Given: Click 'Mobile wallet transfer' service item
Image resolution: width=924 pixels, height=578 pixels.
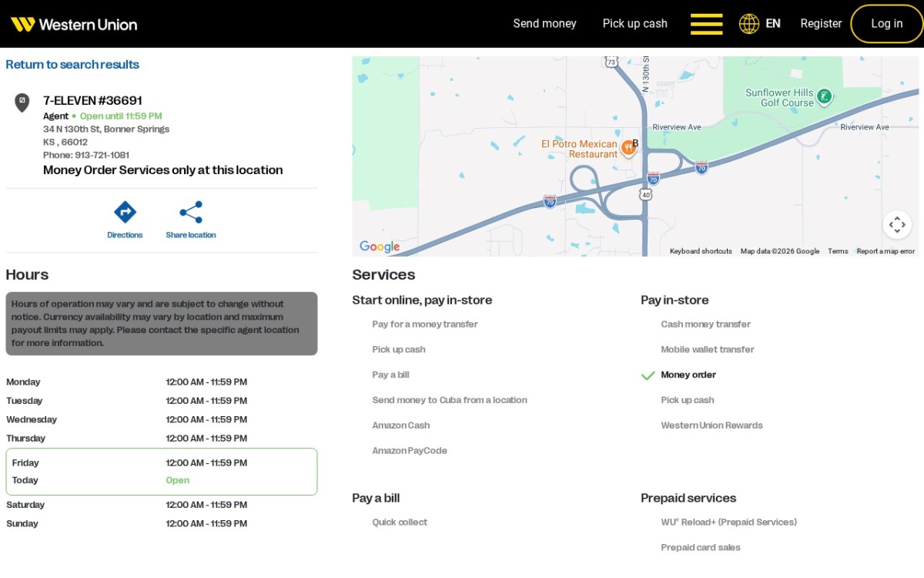Looking at the screenshot, I should 708,350.
